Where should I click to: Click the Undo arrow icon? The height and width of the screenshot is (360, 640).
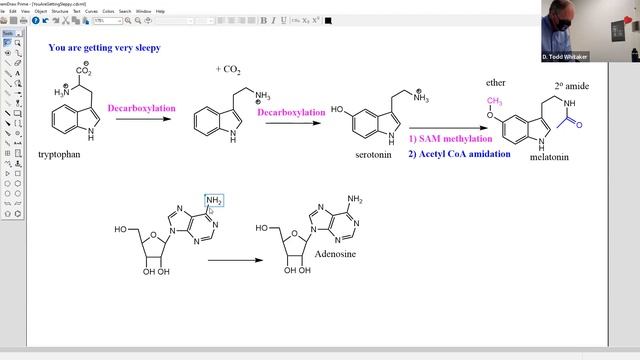pos(45,20)
